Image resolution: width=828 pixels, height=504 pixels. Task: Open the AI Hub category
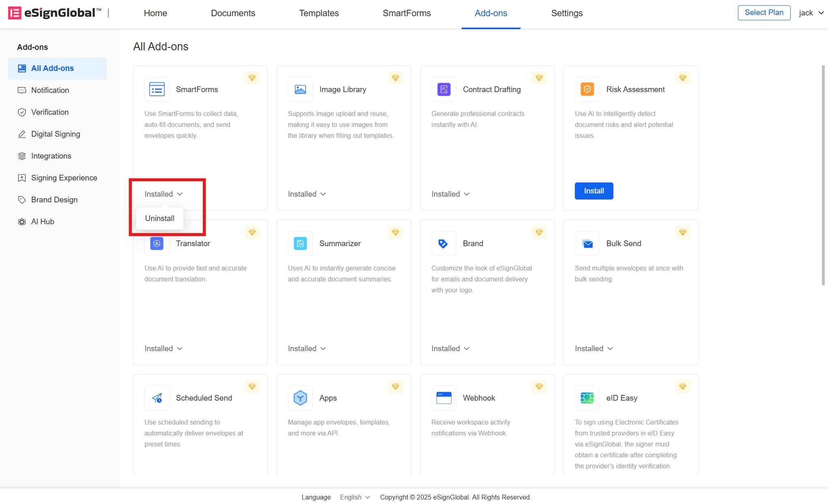(57, 221)
